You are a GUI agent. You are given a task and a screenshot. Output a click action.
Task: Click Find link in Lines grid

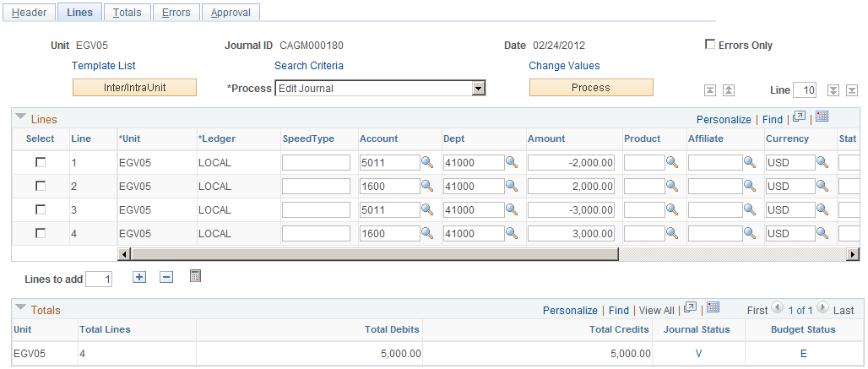click(x=773, y=120)
